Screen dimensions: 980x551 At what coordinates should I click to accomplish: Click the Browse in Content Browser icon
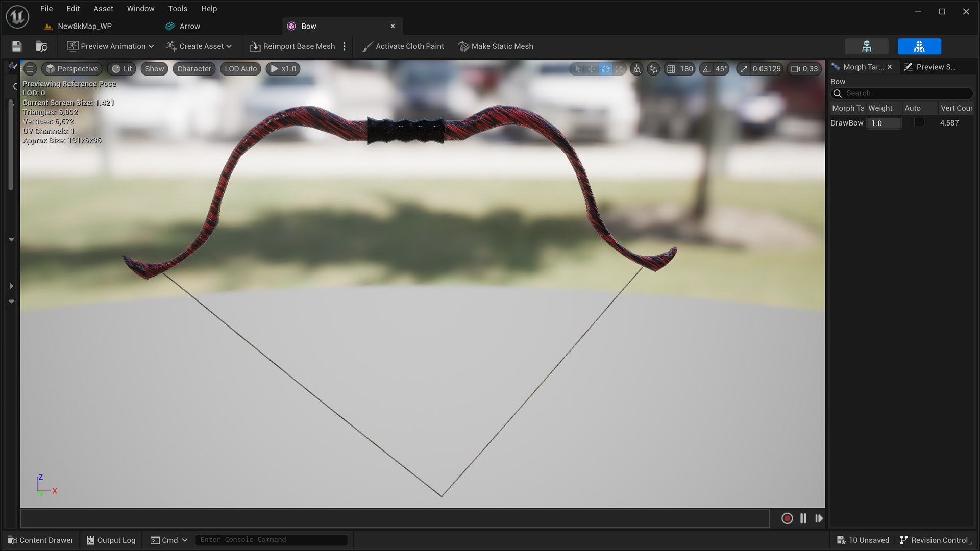coord(41,46)
